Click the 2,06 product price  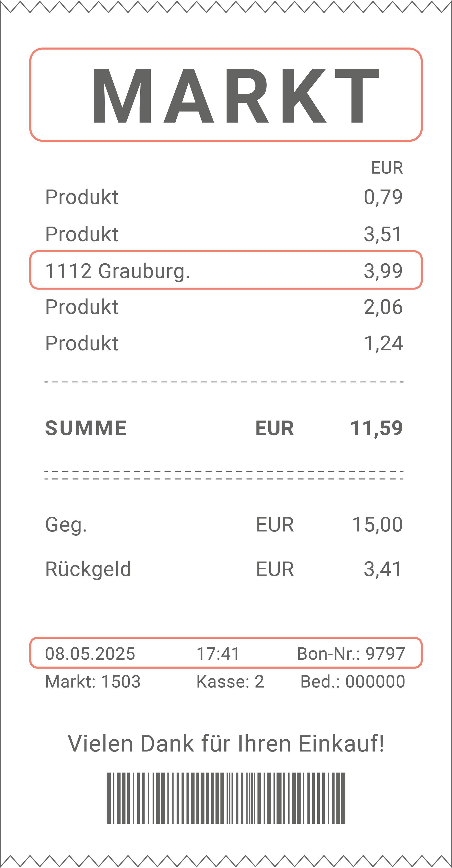click(x=383, y=307)
